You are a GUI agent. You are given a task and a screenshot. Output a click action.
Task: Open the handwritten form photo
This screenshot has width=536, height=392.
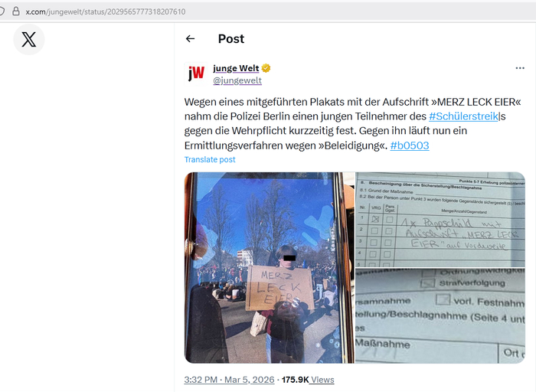(440, 220)
